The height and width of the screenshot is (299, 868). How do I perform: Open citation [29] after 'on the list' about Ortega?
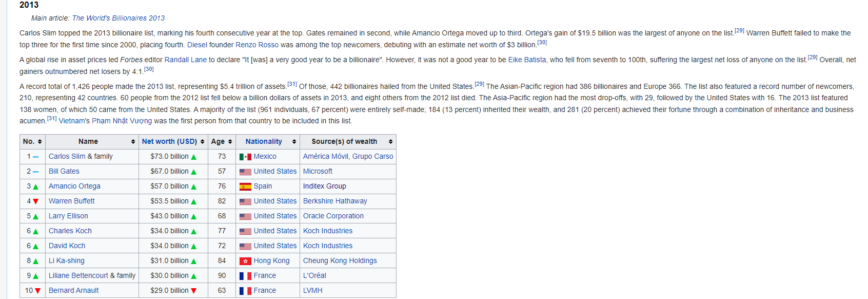click(739, 31)
